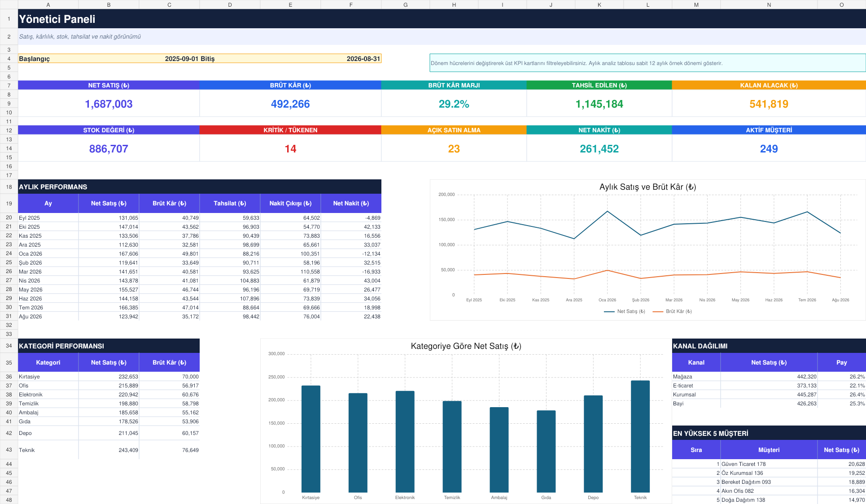The height and width of the screenshot is (504, 866).
Task: Select the Kurumsal share value 26.4%
Action: 841,395
